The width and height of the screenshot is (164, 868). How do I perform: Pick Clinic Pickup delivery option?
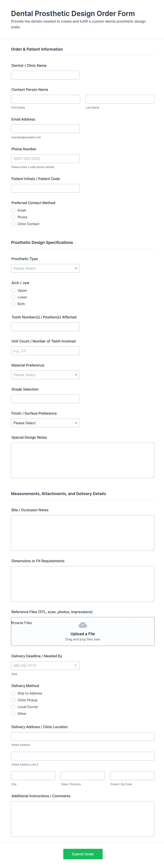pyautogui.click(x=13, y=700)
